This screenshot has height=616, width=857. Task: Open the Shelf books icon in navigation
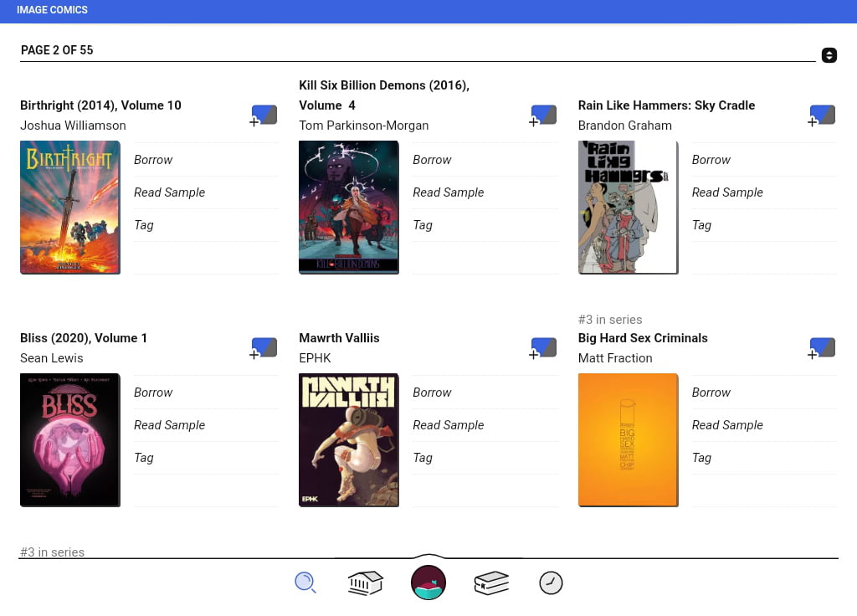491,583
